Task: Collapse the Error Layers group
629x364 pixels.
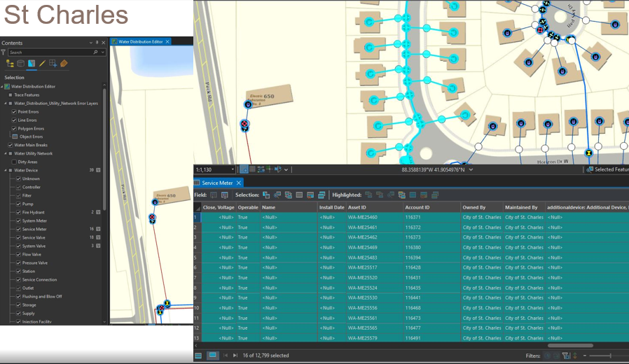Action: (x=6, y=104)
